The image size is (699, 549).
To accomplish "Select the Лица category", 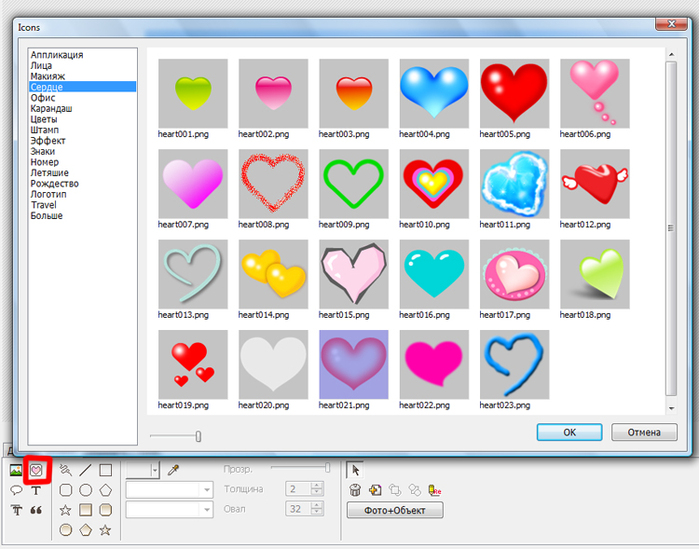I will coord(41,66).
